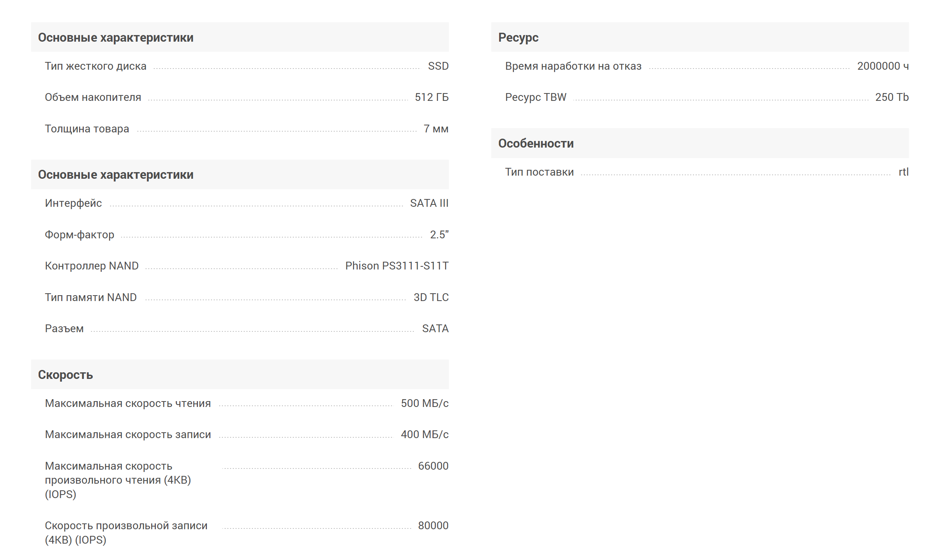Click the '66000' random read IOPS value
The width and height of the screenshot is (946, 560).
click(x=433, y=466)
